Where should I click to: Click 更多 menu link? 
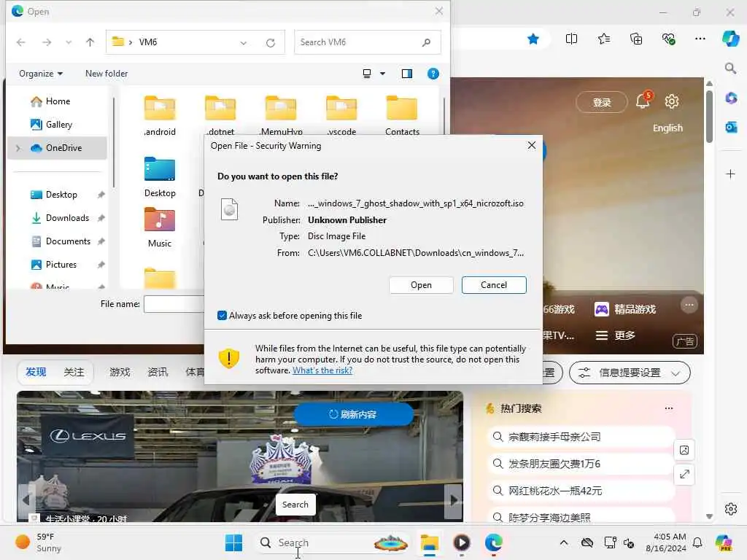point(616,335)
